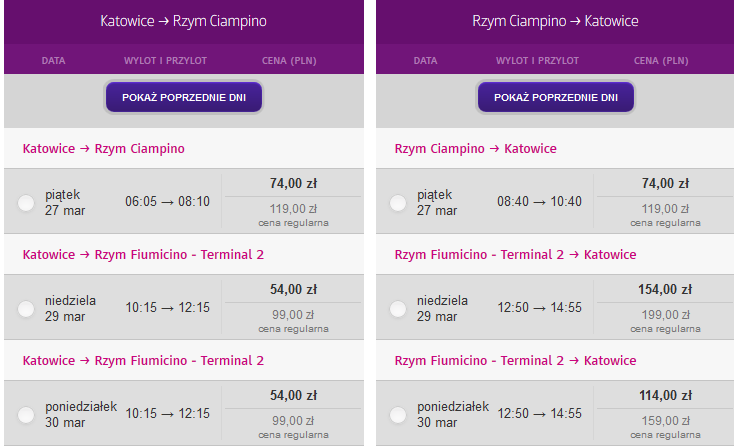Select return piątek 27 mar flight radio button
The height and width of the screenshot is (446, 734).
point(398,203)
